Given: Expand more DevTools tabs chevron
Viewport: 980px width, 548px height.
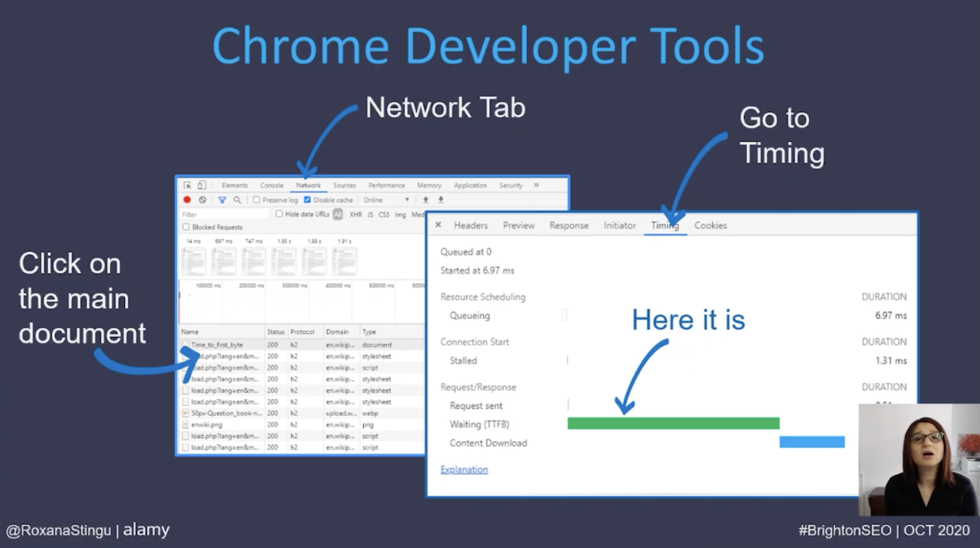Looking at the screenshot, I should [536, 185].
